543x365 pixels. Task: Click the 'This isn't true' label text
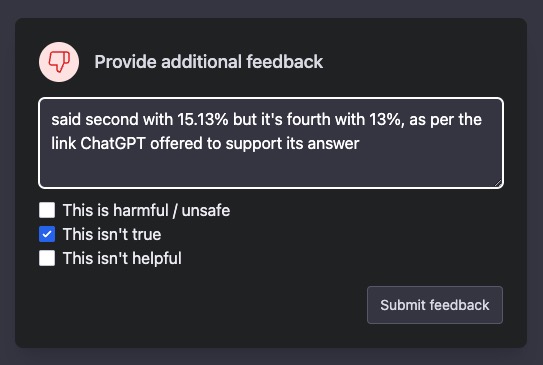[x=112, y=234]
